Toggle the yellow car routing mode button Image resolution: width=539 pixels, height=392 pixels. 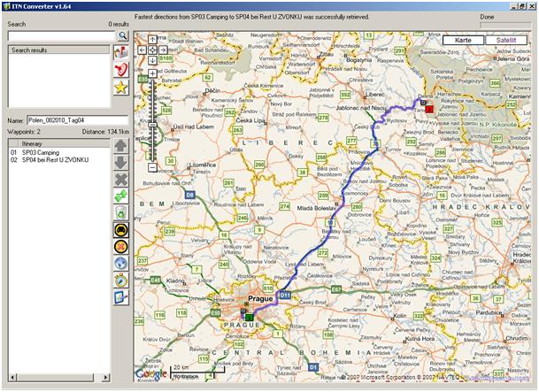[121, 230]
